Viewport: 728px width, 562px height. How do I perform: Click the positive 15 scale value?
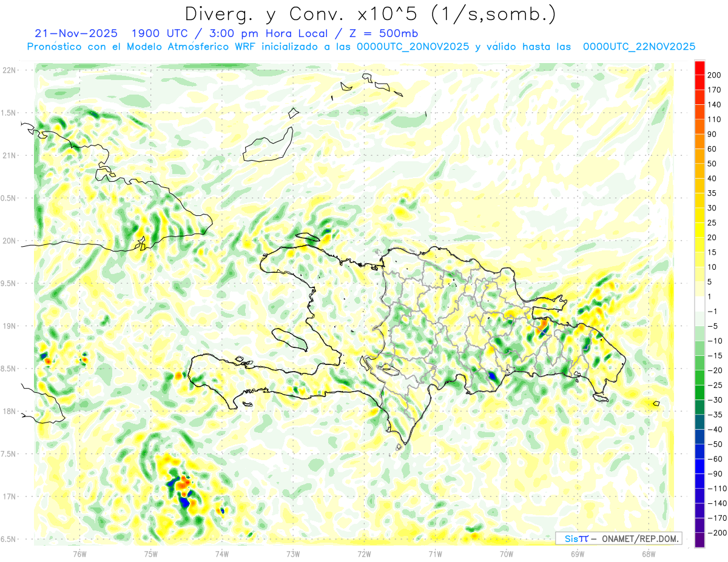712,252
